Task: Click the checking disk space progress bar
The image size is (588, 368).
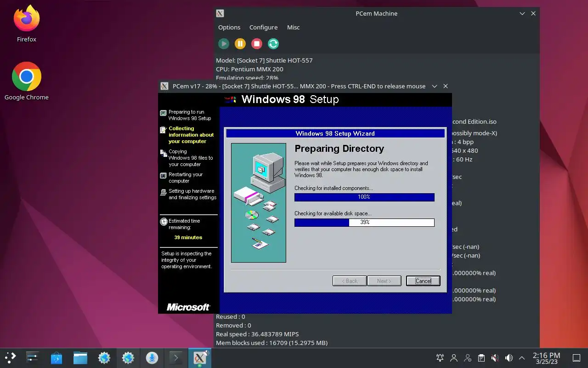Action: (364, 222)
